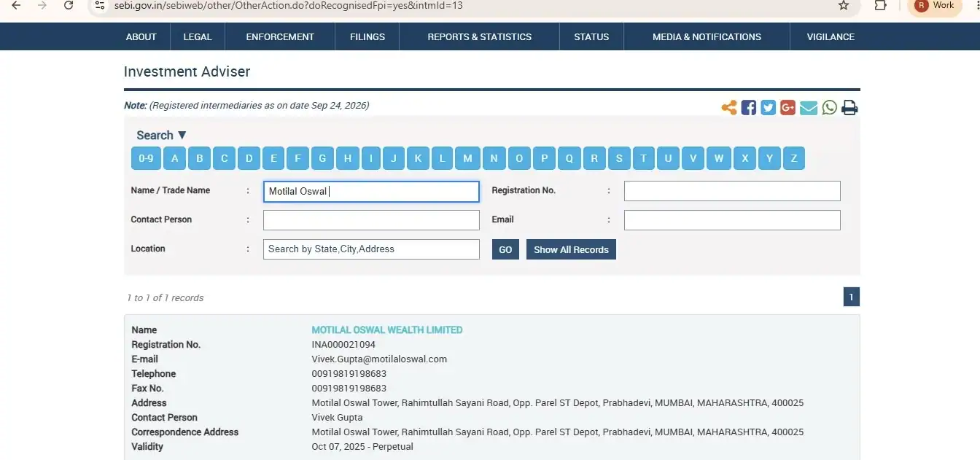Filter names starting with D
This screenshot has width=980, height=460.
(249, 158)
